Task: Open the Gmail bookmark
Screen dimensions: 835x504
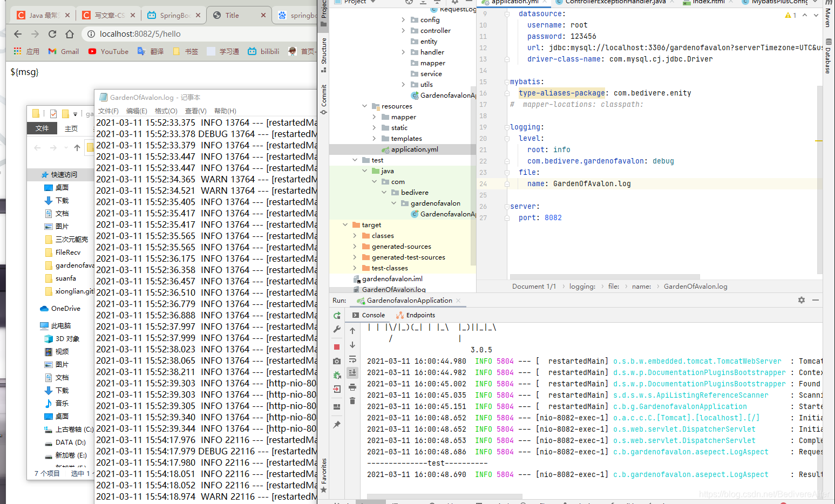Action: (64, 51)
